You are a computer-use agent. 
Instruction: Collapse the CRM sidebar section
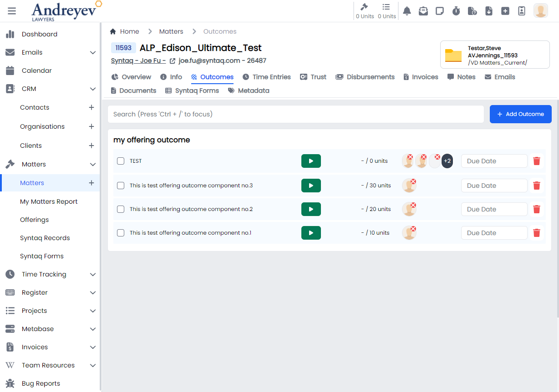(93, 89)
